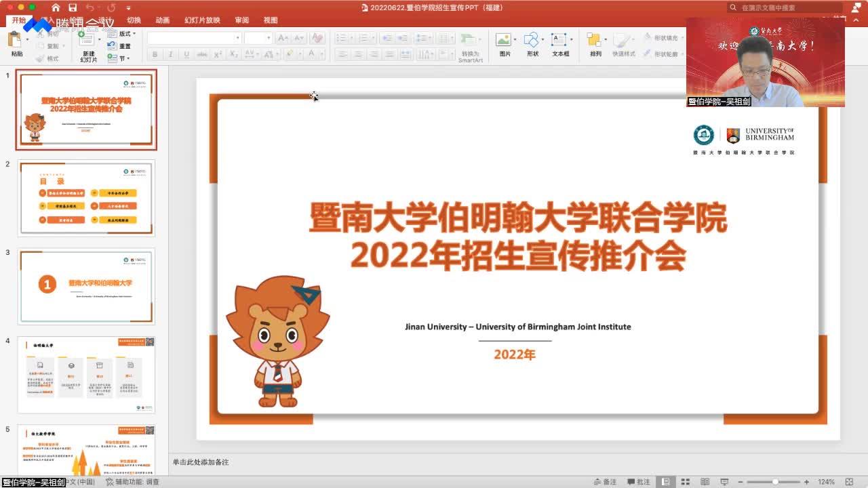868x488 pixels.
Task: Toggle underline formatting
Action: (x=186, y=54)
